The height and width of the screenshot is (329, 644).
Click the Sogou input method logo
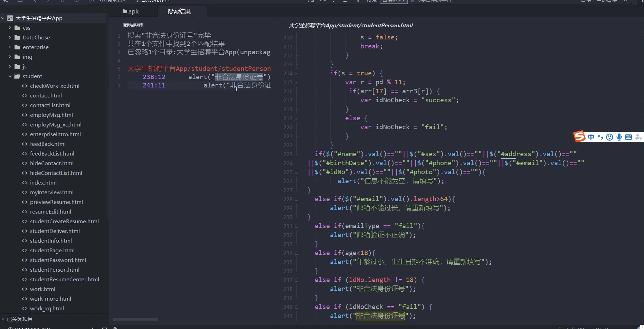(579, 137)
